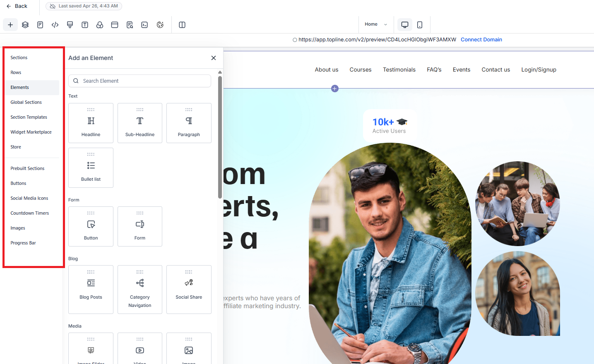Close the Add an Element panel
The width and height of the screenshot is (594, 364).
(214, 58)
